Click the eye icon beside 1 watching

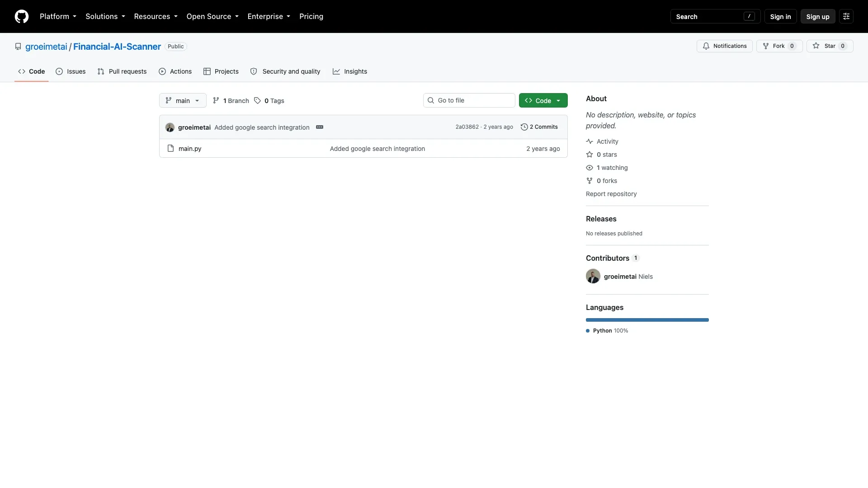tap(590, 168)
